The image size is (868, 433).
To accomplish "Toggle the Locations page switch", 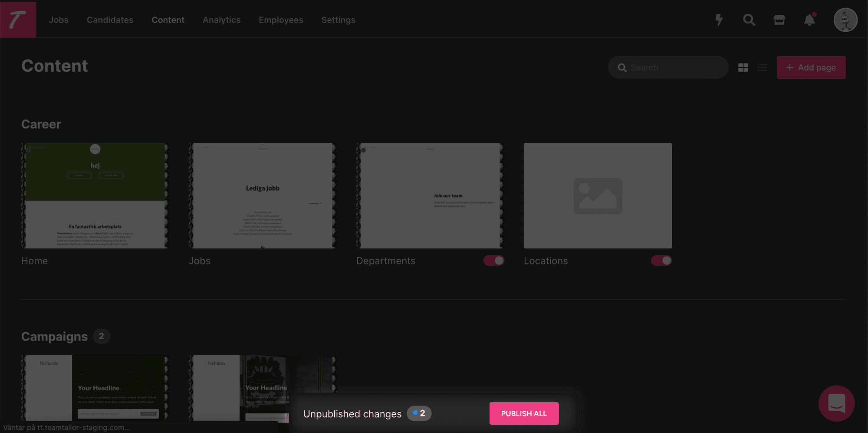I will (x=661, y=261).
